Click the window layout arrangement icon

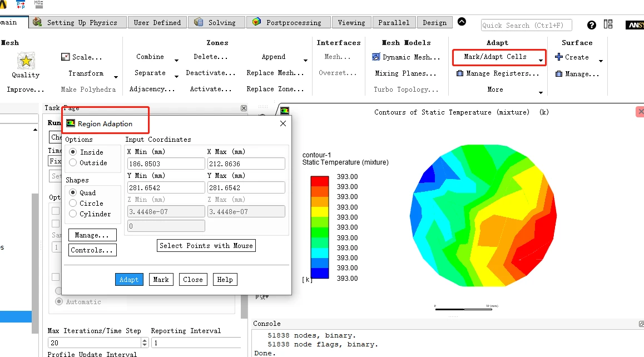[608, 24]
